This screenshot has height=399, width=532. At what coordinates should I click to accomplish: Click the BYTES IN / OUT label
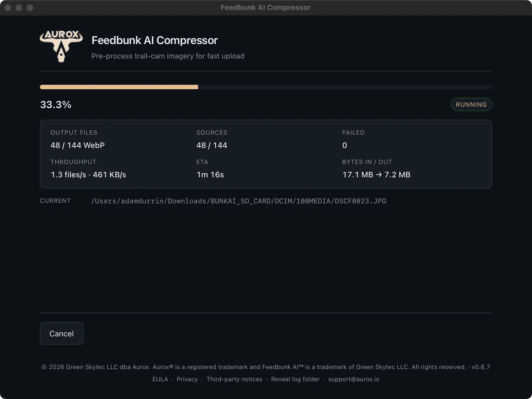click(367, 162)
